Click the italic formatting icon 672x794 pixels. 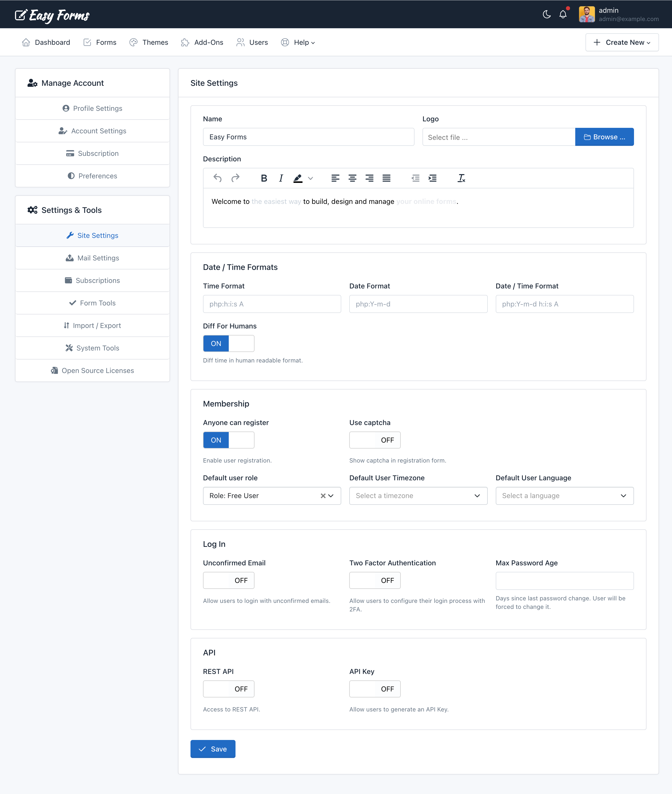click(281, 178)
